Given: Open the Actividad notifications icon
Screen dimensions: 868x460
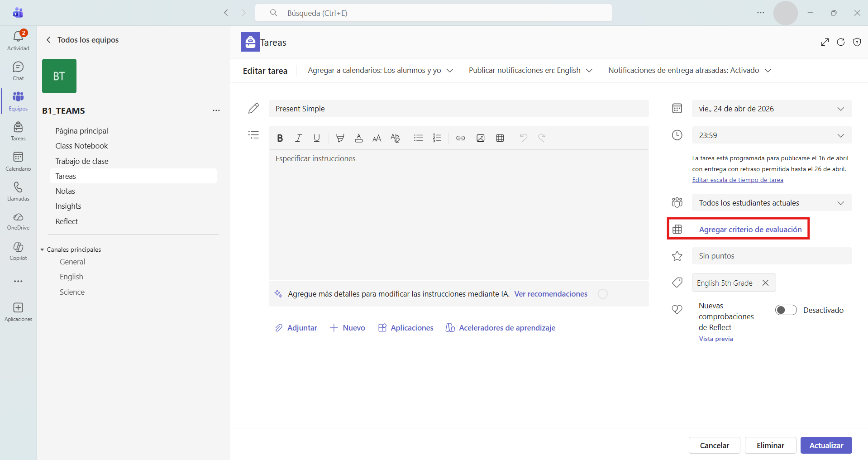Looking at the screenshot, I should [18, 40].
